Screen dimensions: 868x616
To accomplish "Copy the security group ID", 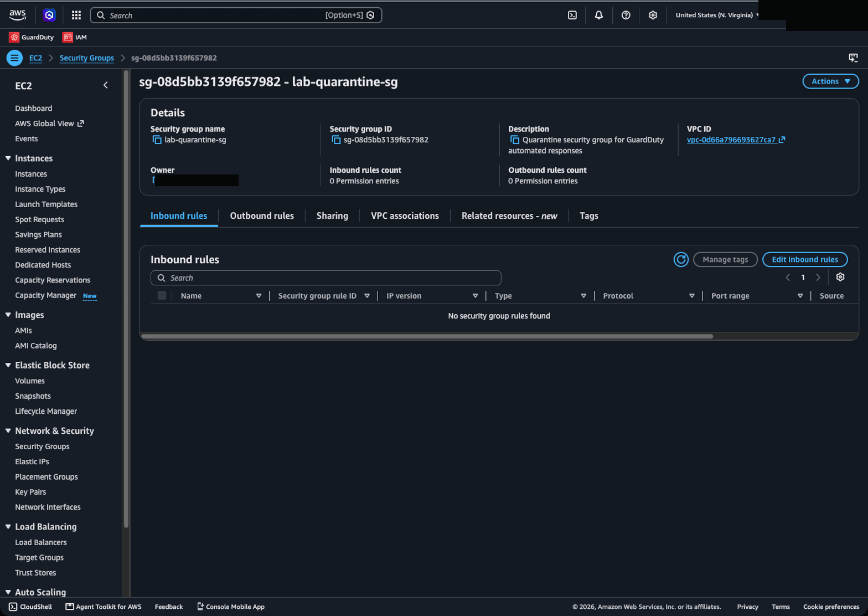I will click(336, 140).
